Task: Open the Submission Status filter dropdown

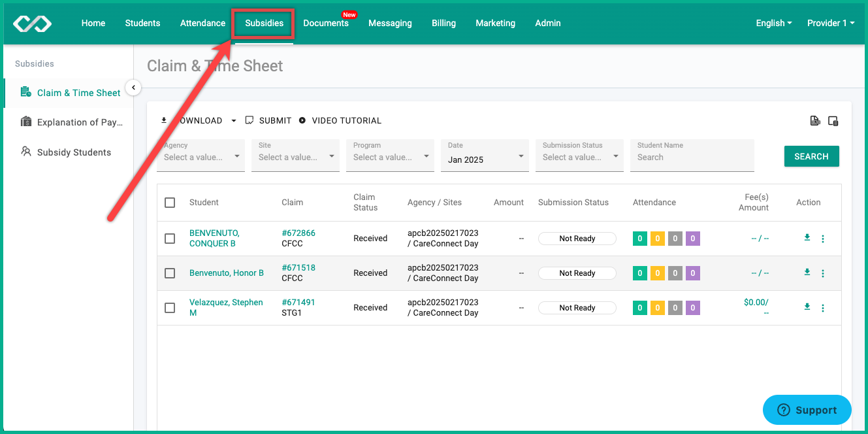Action: [x=579, y=156]
